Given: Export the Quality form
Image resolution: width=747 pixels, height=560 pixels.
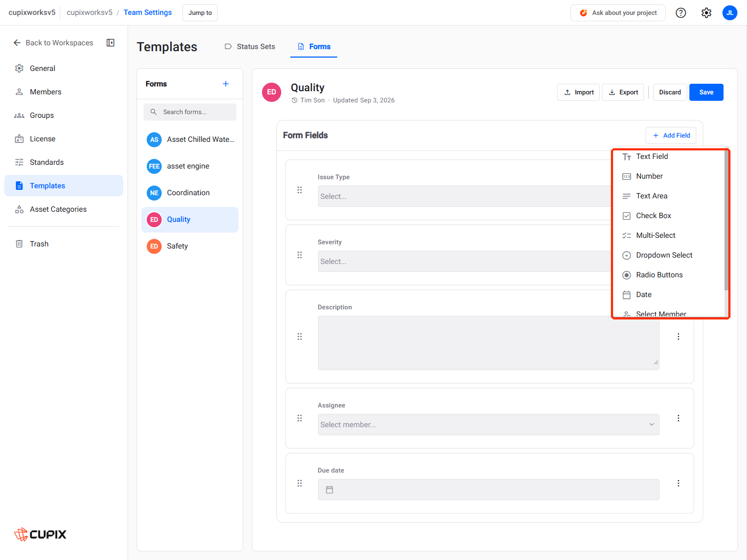Looking at the screenshot, I should pos(623,92).
